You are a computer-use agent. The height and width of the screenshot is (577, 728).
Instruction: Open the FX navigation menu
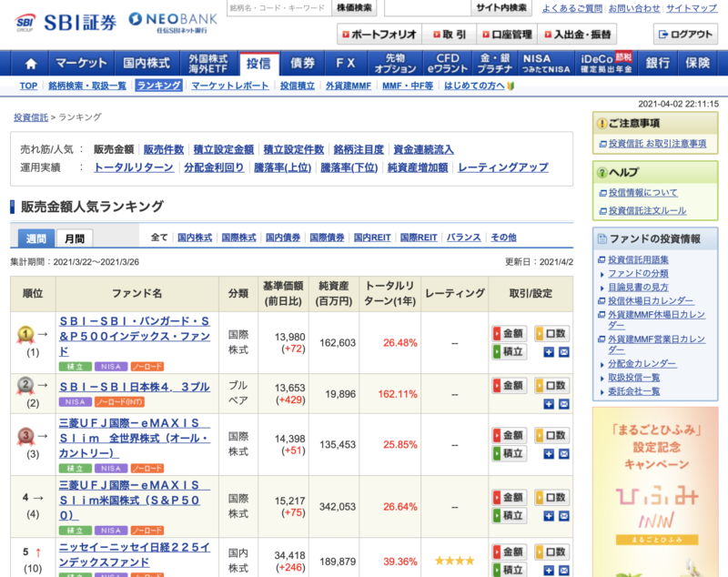[x=346, y=63]
